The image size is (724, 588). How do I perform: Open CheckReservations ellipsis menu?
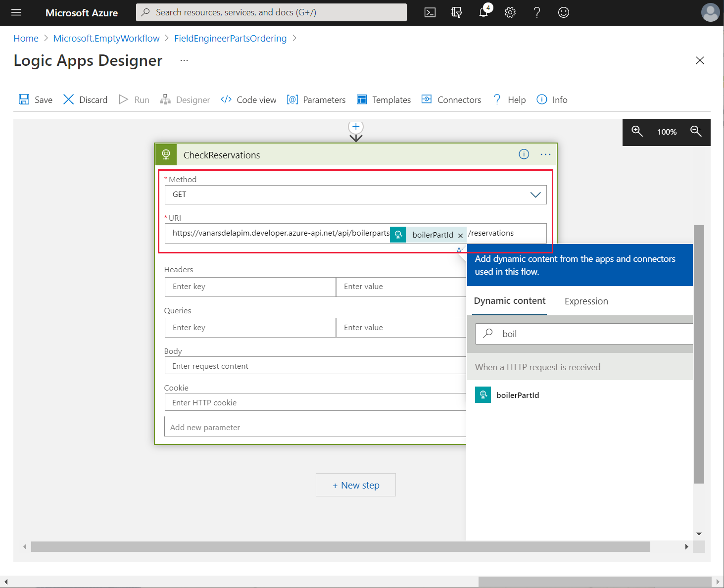pos(545,154)
